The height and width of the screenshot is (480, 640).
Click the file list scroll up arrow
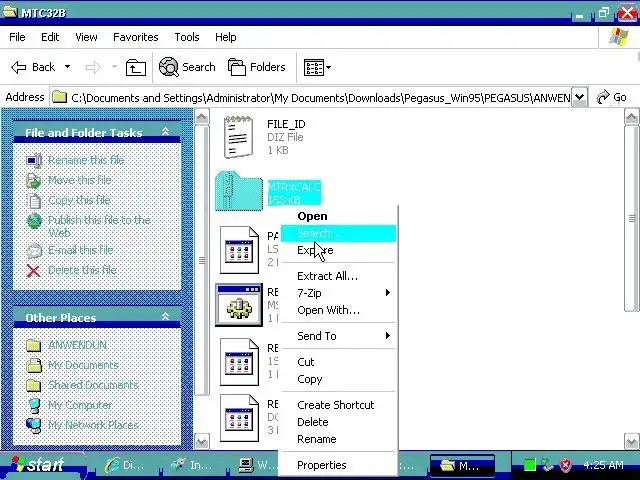click(631, 118)
